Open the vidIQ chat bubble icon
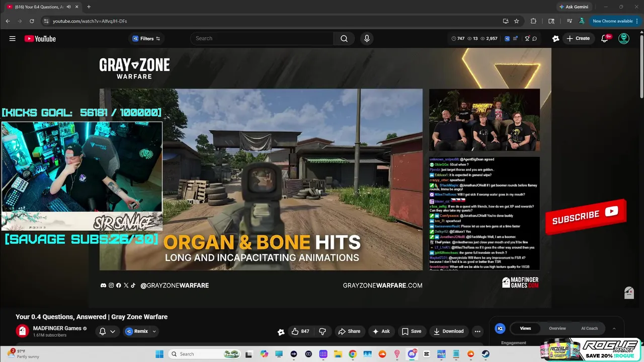 point(534,38)
